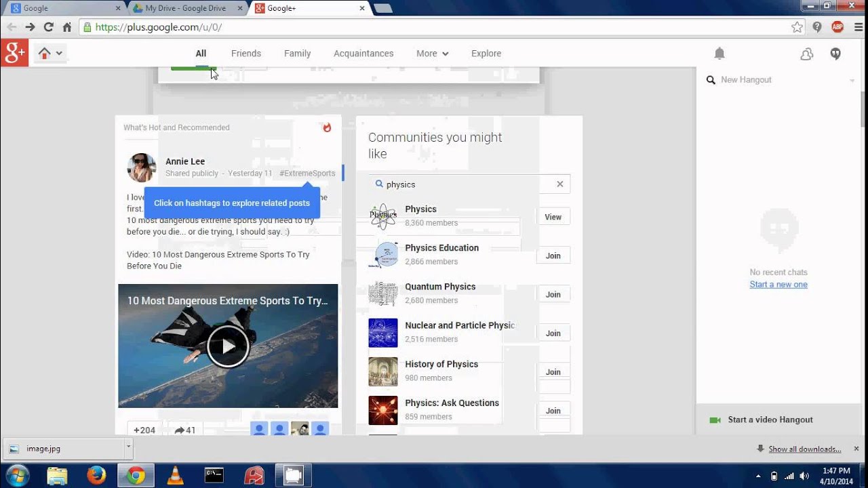Click the browser address bar URL
Viewport: 868px width, 488px height.
pos(159,27)
